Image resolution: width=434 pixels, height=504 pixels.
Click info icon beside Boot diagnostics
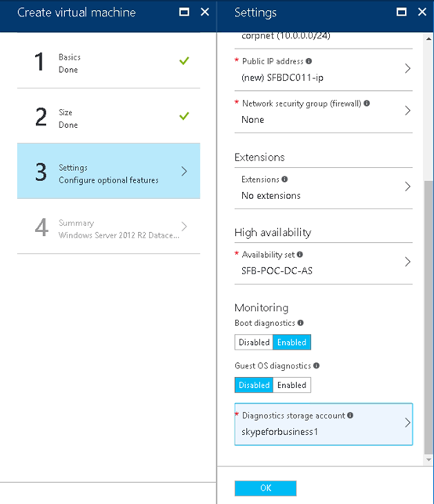click(x=300, y=323)
